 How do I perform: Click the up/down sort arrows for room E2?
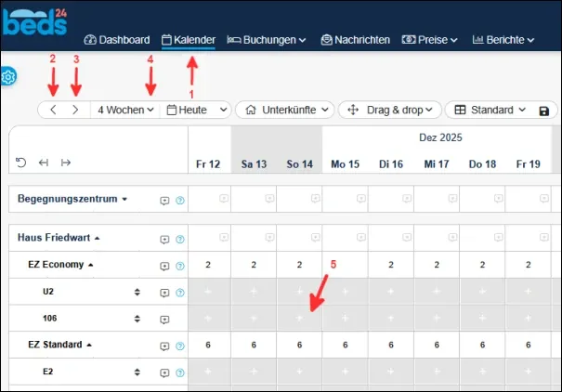click(137, 372)
